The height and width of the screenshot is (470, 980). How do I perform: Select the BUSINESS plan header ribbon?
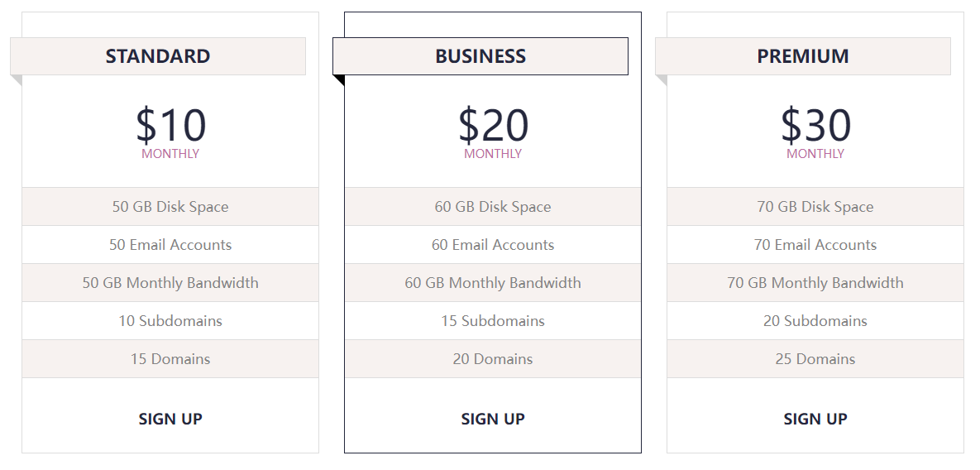point(480,56)
